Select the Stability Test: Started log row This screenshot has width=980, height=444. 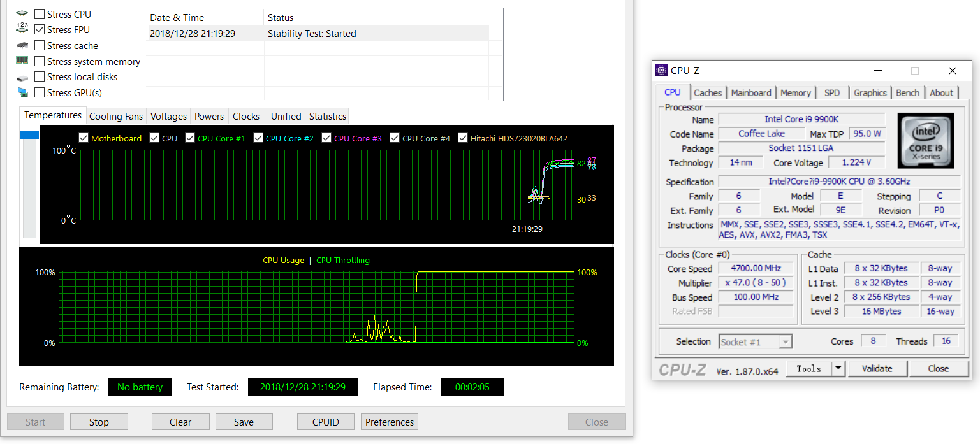tap(317, 34)
